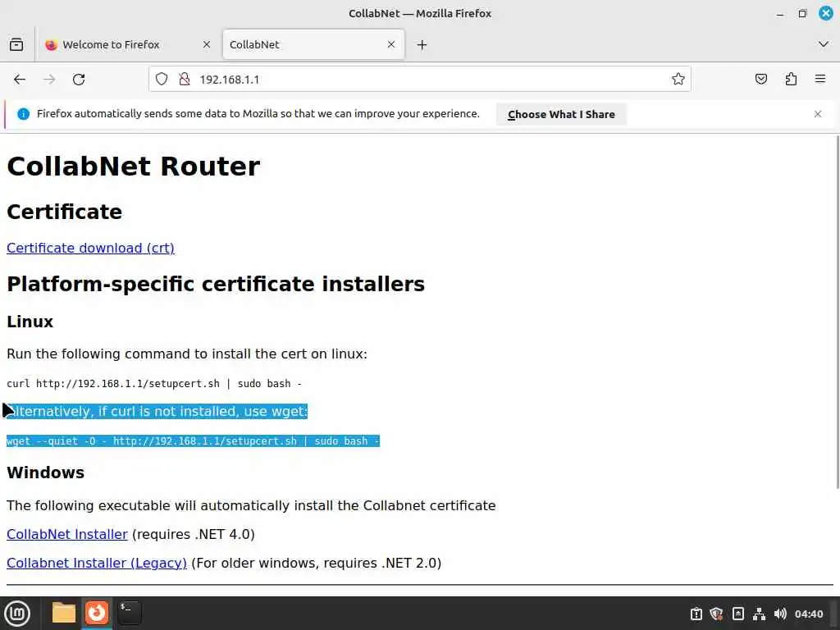
Task: Go back using the back arrow
Action: pos(20,80)
